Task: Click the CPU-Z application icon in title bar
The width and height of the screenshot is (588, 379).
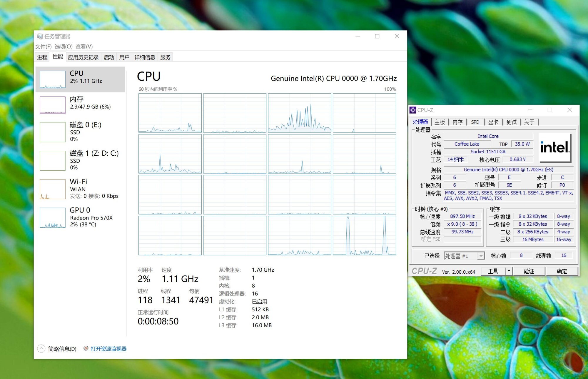Action: click(x=413, y=110)
